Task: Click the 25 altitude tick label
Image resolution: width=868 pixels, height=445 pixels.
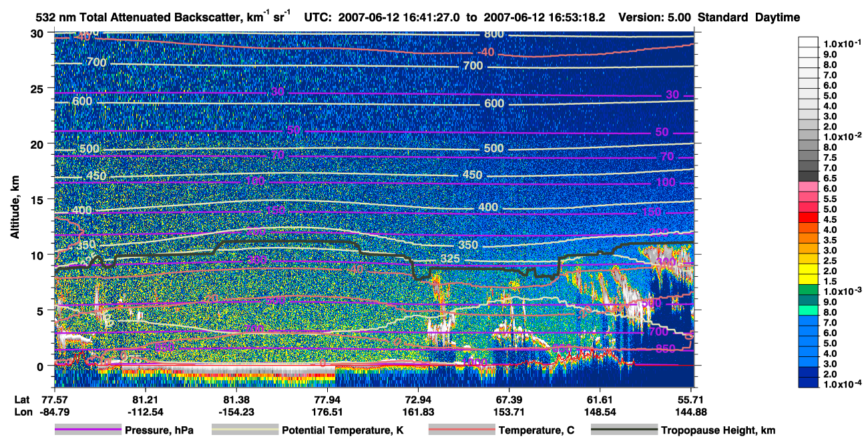Action: tap(38, 88)
